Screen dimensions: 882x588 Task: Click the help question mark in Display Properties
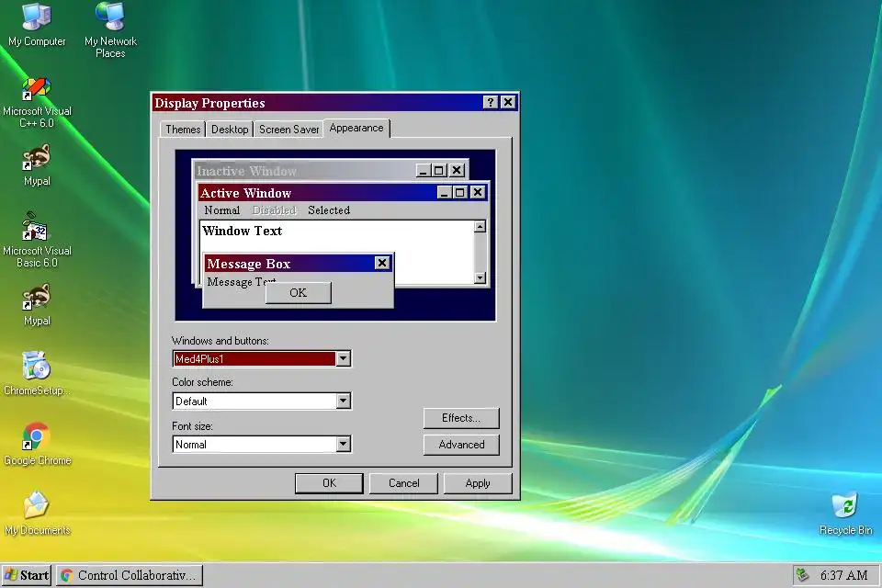coord(491,102)
